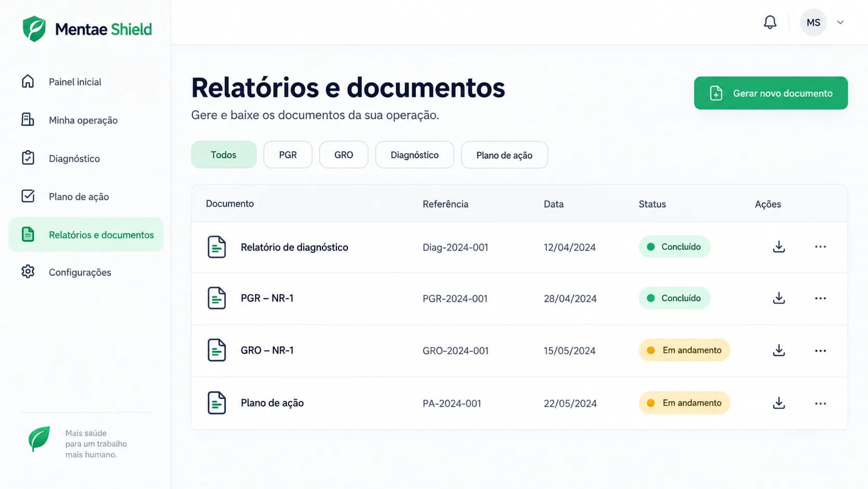Viewport: 868px width, 489px height.
Task: Download Relatório de diagnóstico document
Action: (x=779, y=247)
